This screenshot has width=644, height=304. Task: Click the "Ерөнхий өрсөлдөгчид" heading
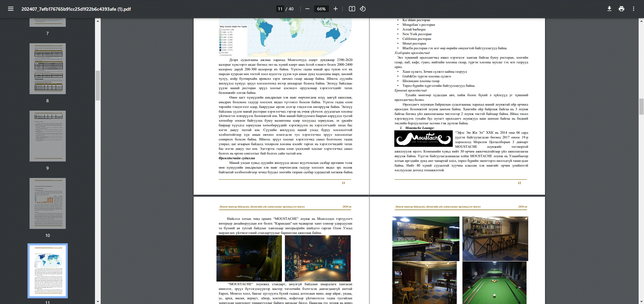pyautogui.click(x=410, y=90)
